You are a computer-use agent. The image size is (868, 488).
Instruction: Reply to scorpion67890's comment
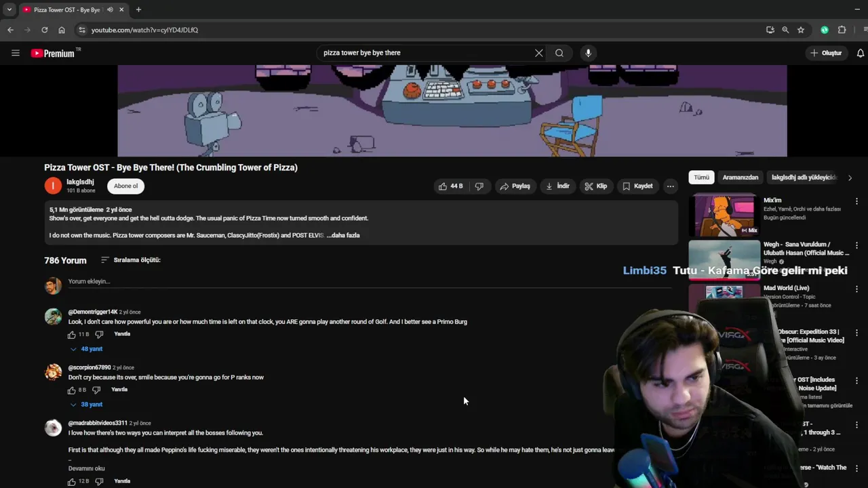119,390
